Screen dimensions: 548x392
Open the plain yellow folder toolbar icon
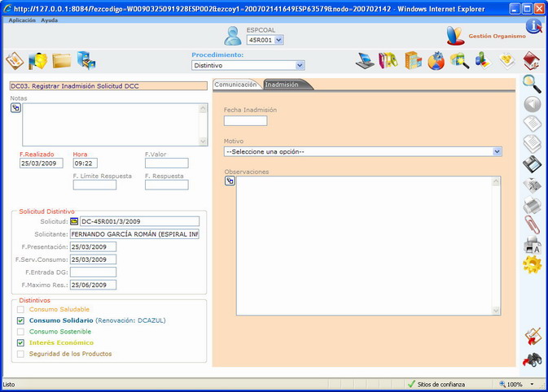point(62,61)
